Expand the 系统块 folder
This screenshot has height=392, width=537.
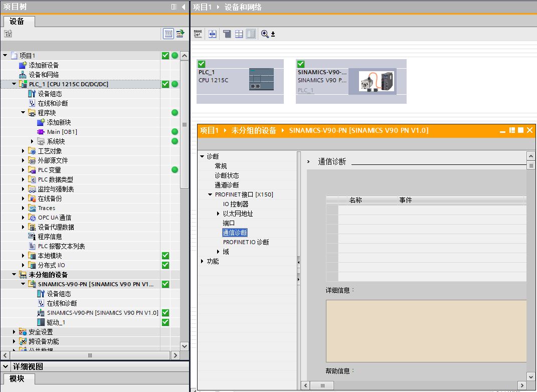[32, 141]
